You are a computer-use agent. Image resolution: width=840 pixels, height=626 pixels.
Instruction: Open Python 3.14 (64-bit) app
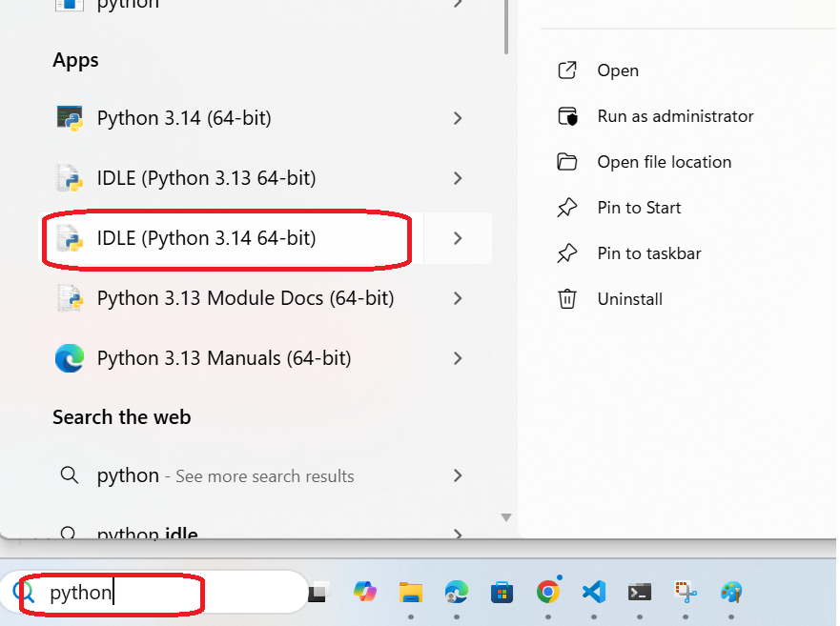(x=183, y=118)
